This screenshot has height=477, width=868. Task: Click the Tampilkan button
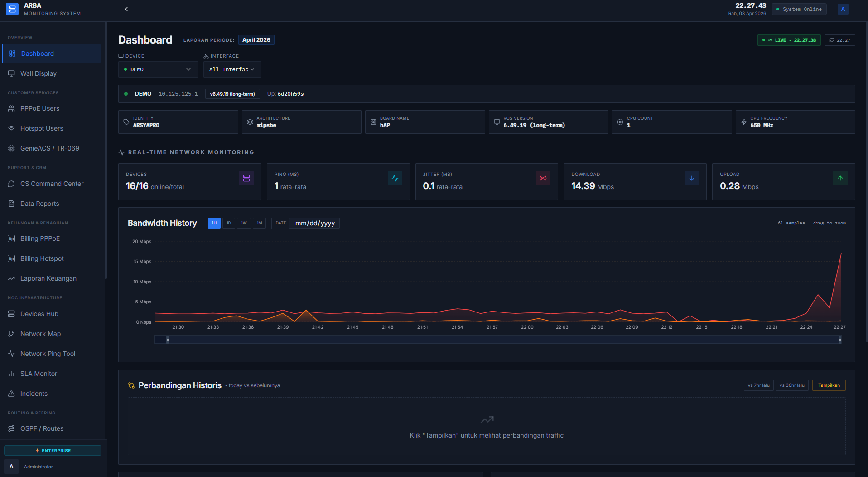[829, 385]
